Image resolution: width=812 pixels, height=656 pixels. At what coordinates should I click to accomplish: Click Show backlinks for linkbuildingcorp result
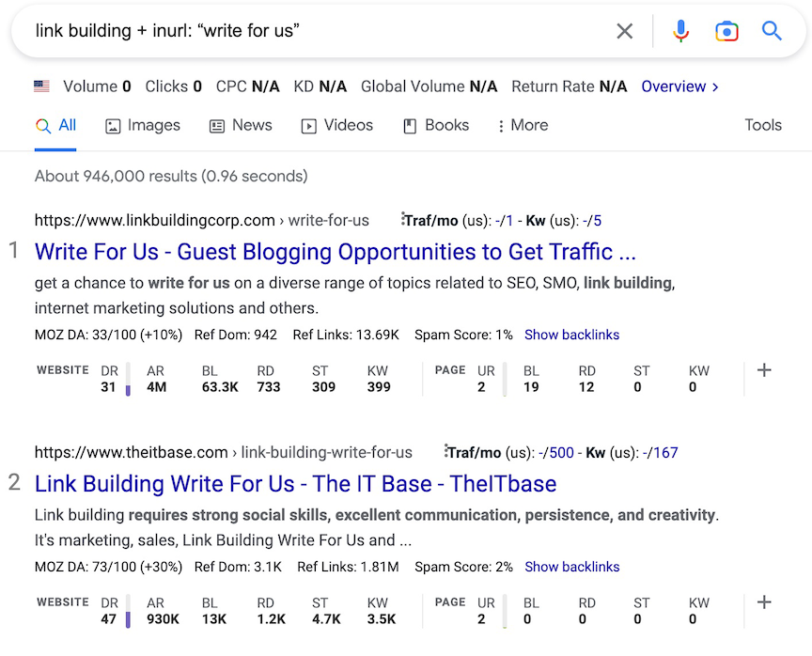pyautogui.click(x=571, y=335)
